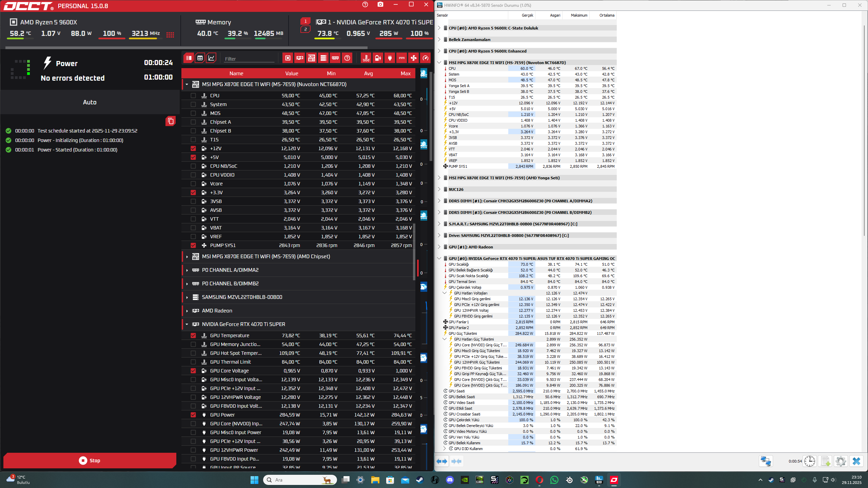Start HWiNFO sensor logging to file
Screen dimensions: 868x488
coord(825,461)
